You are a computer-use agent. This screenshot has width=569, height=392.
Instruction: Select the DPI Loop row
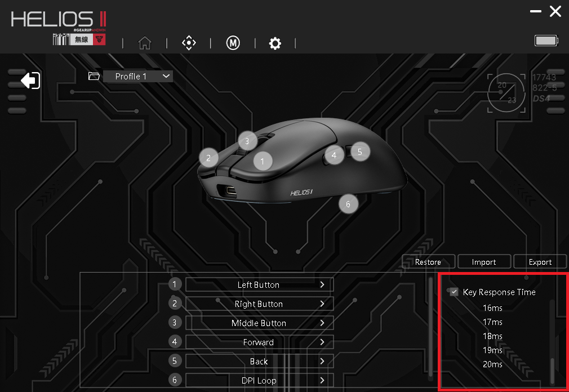point(260,380)
